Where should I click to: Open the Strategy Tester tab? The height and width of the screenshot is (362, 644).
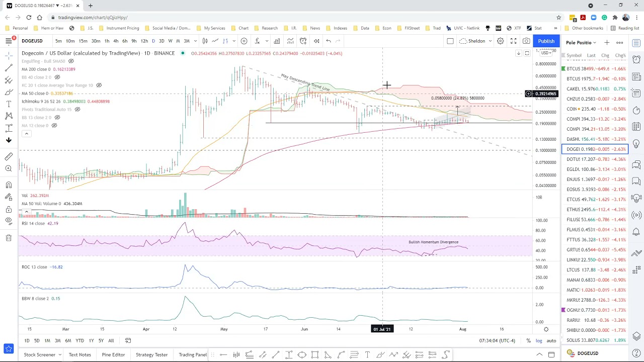click(x=151, y=354)
